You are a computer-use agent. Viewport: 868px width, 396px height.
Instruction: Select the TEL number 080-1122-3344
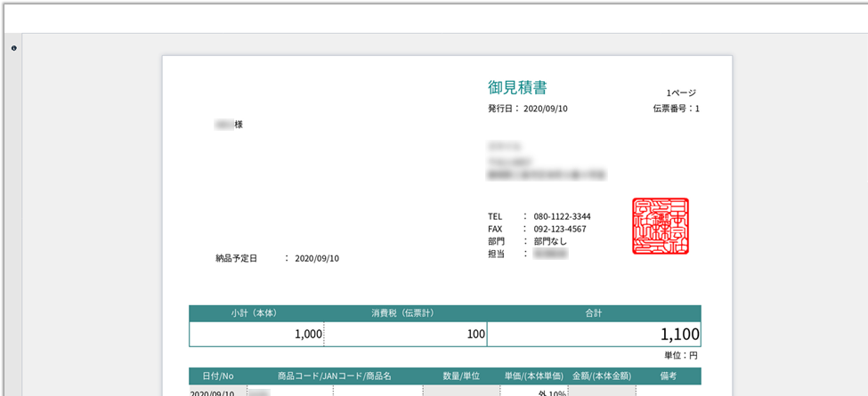[562, 216]
